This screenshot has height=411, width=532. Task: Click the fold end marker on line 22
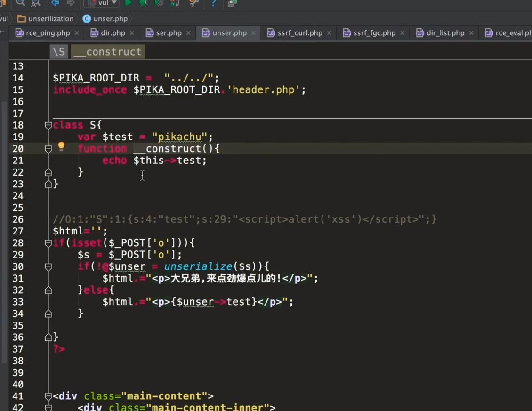click(48, 172)
